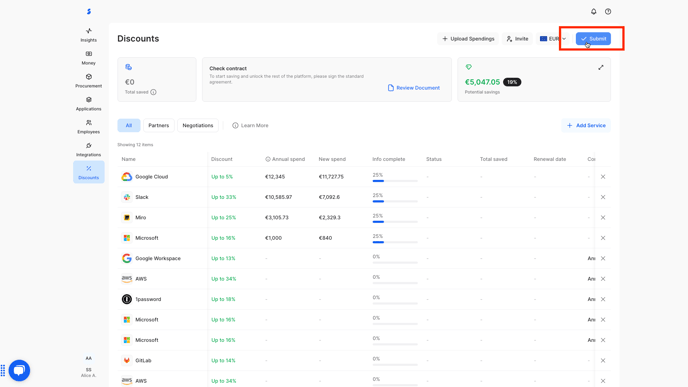
Task: Open the Money sidebar section
Action: click(89, 58)
